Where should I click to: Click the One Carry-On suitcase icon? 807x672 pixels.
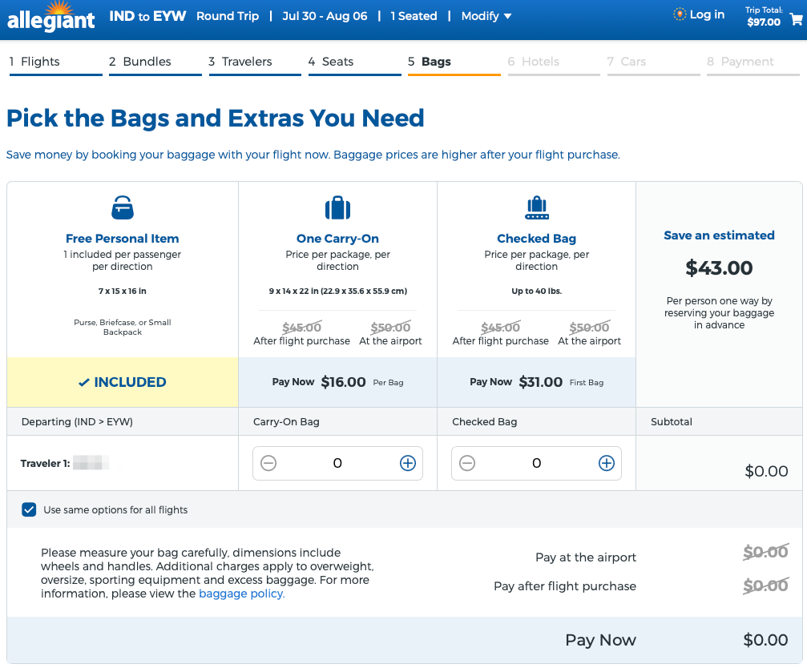(x=337, y=209)
